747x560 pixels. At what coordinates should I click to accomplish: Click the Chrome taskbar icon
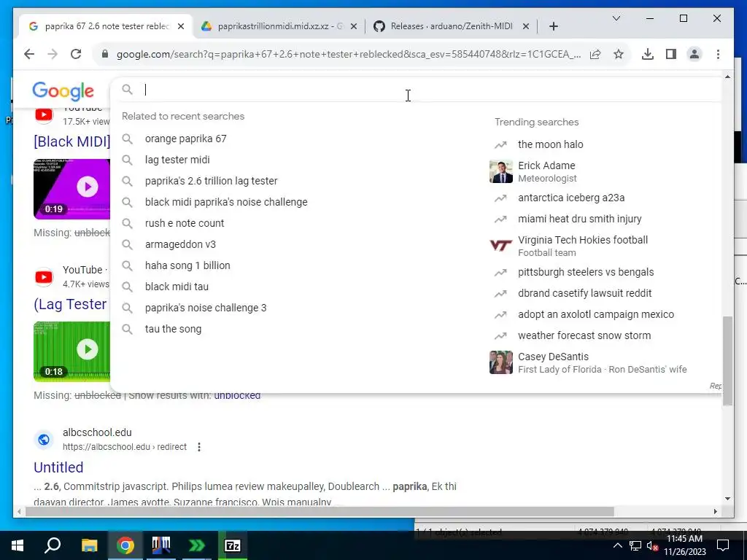point(125,545)
